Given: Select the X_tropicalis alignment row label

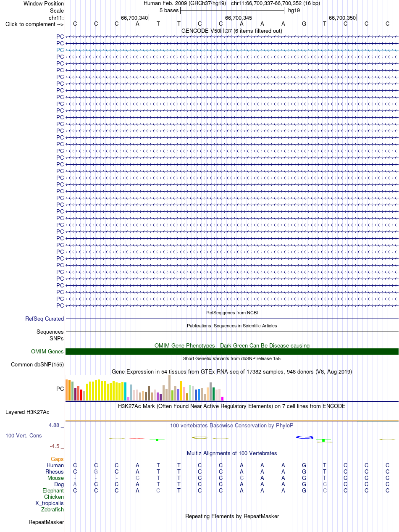Looking at the screenshot, I should click(x=50, y=503).
